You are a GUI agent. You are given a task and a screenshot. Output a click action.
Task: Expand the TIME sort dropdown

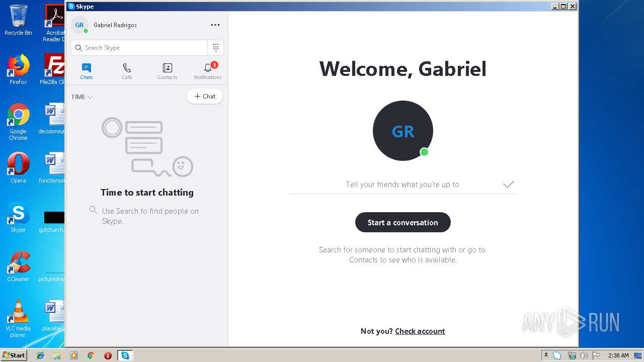[82, 97]
